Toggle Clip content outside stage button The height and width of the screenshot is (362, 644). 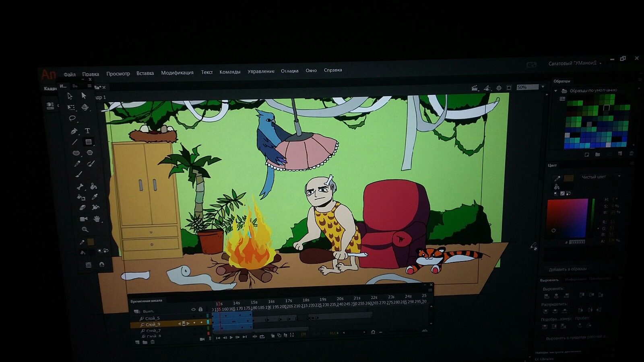509,88
